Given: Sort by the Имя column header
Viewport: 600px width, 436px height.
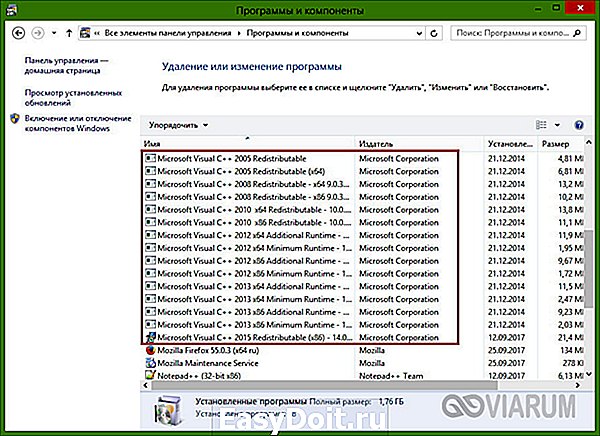Looking at the screenshot, I should click(248, 144).
